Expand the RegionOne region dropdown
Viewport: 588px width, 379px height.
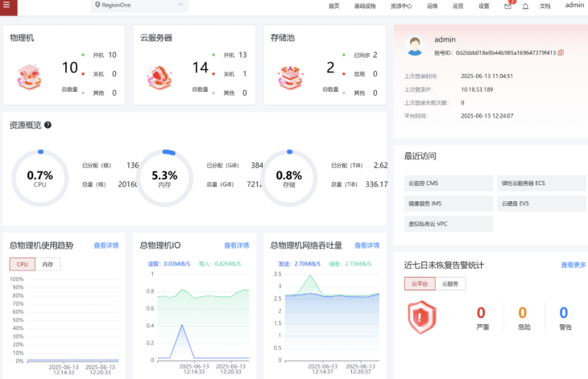pyautogui.click(x=139, y=6)
